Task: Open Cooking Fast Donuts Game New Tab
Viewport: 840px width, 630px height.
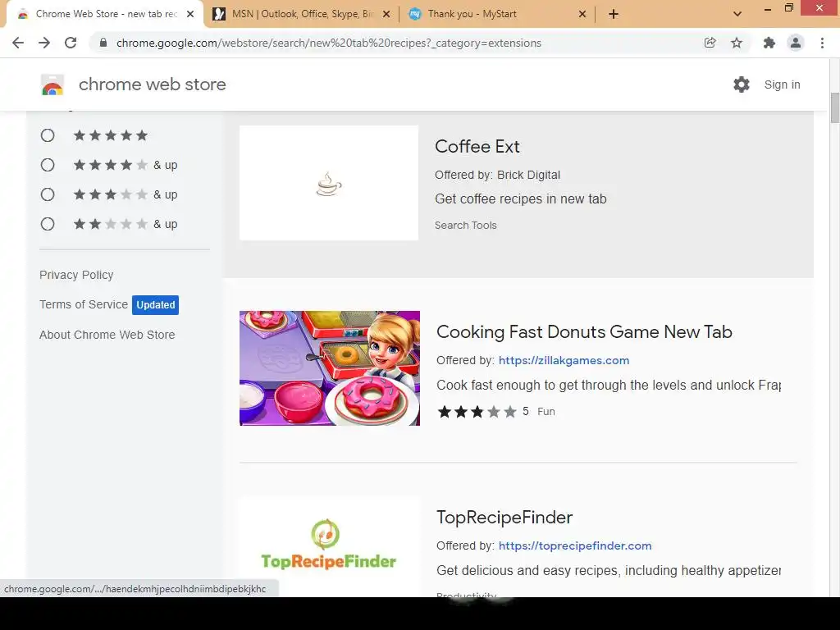Action: [584, 331]
